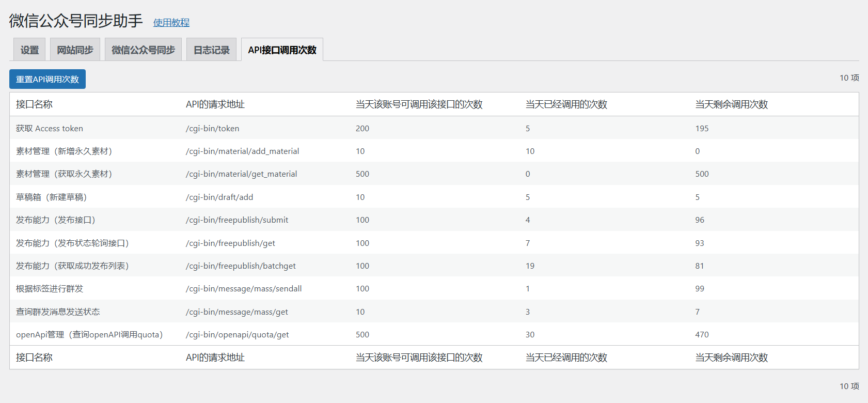Click remaining value 93 in freepublish/get row
Image resolution: width=868 pixels, height=403 pixels.
700,243
